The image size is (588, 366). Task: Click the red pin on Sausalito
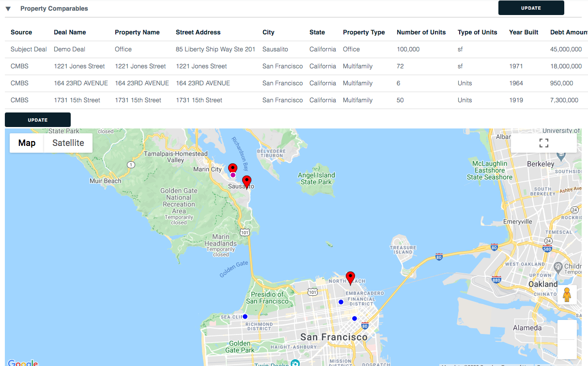click(247, 182)
